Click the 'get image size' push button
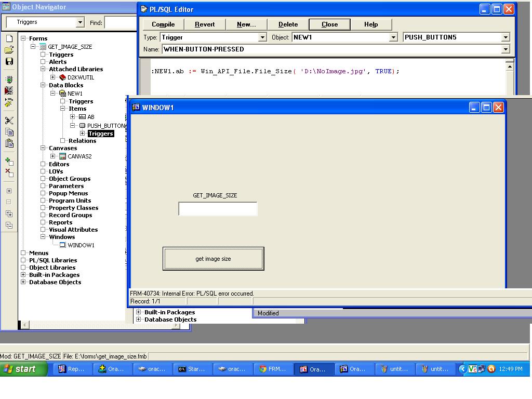This screenshot has width=532, height=399. coord(213,259)
